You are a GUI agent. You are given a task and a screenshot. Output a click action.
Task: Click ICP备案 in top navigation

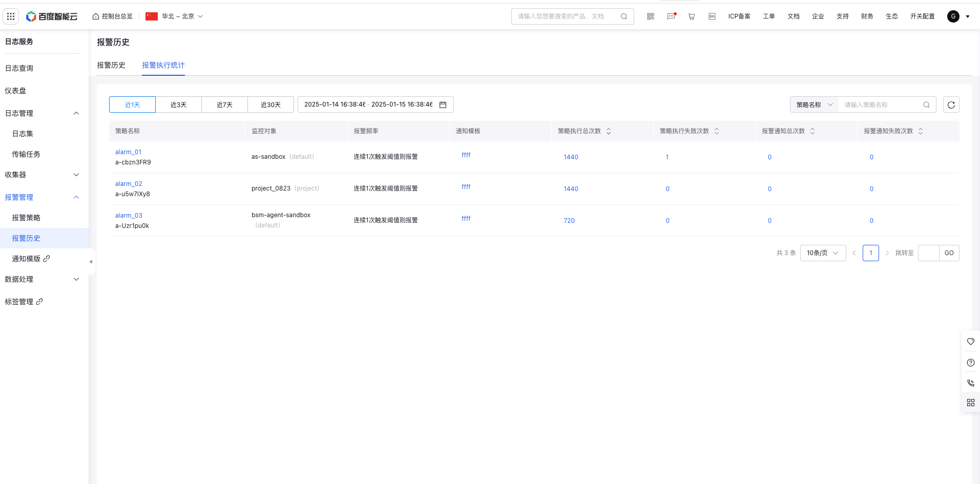[739, 16]
